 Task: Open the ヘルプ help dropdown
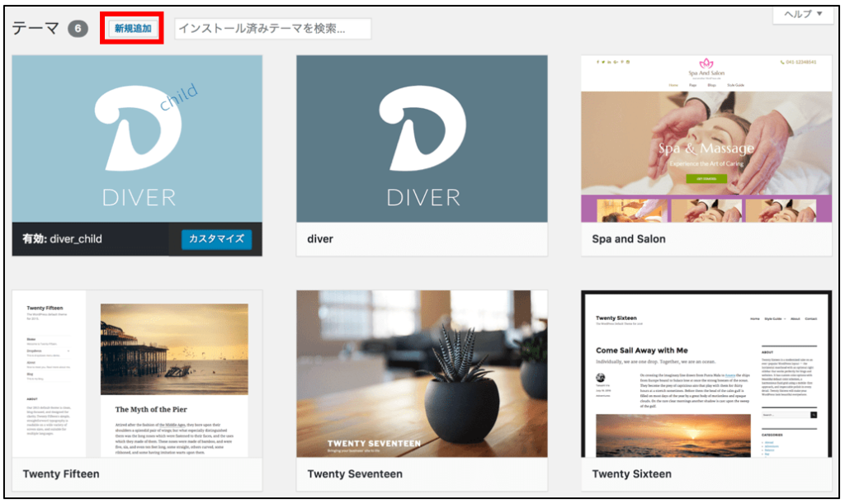[x=804, y=14]
